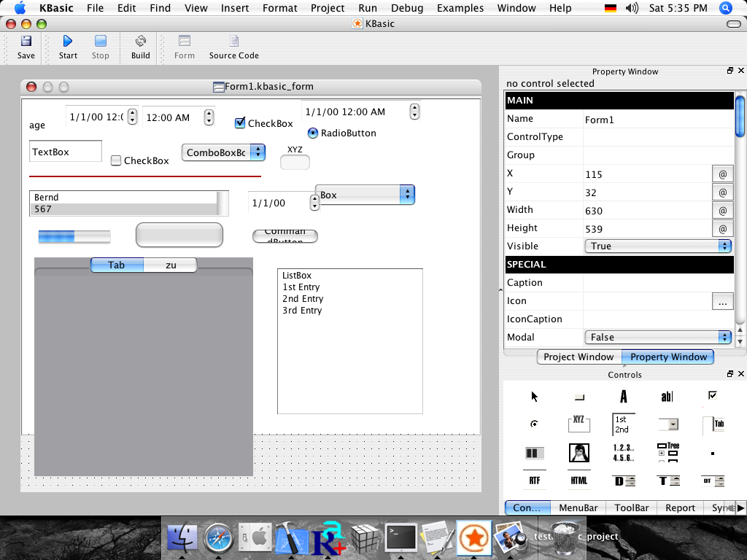
Task: Select the HTML view control
Action: pyautogui.click(x=578, y=481)
